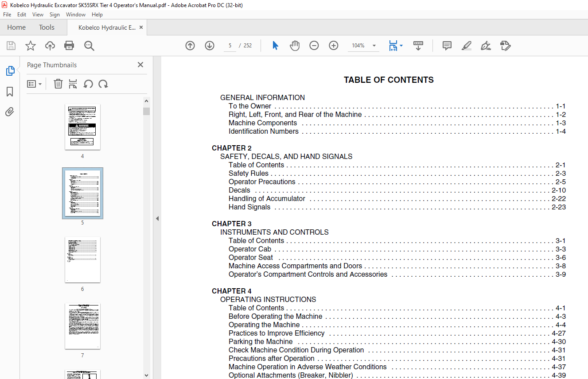Open the thumbnail options dropdown
Image resolution: width=588 pixels, height=379 pixels.
point(34,84)
